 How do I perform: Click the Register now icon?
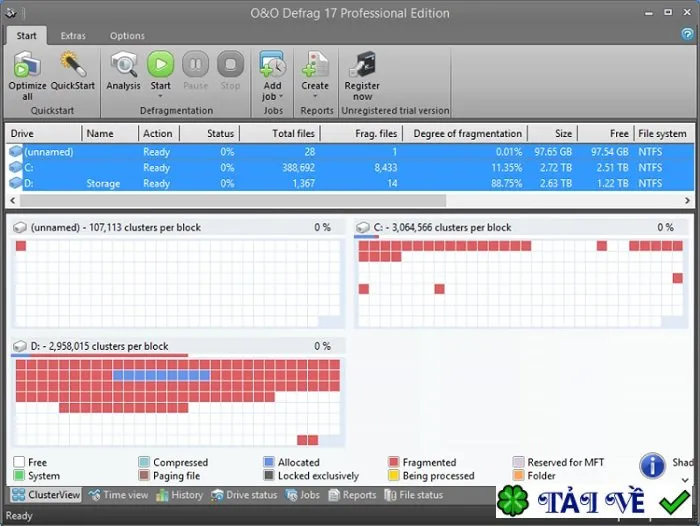click(x=362, y=64)
